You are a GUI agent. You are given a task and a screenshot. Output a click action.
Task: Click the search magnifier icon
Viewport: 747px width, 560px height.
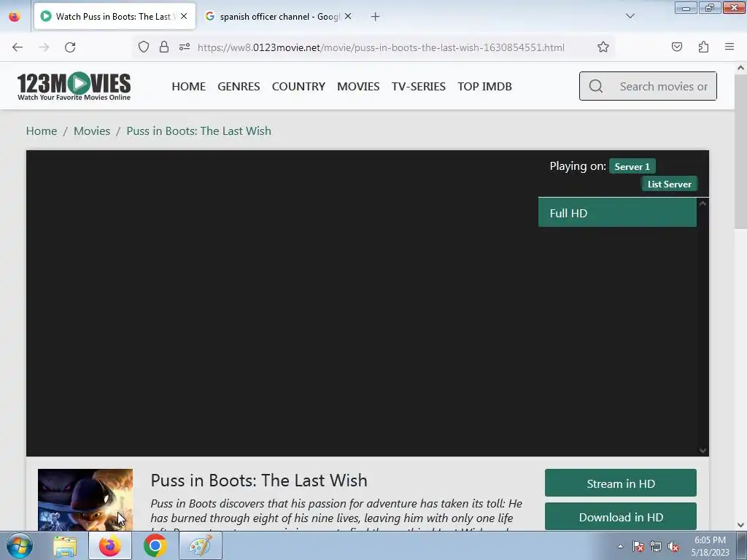pos(596,86)
